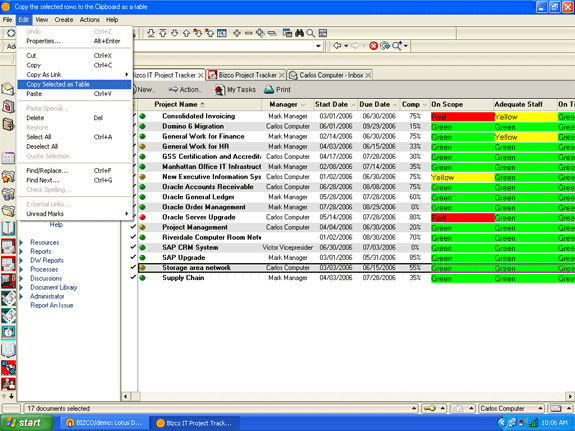Click yellow On Scope cell for New Executive Information
The height and width of the screenshot is (431, 575).
click(462, 178)
